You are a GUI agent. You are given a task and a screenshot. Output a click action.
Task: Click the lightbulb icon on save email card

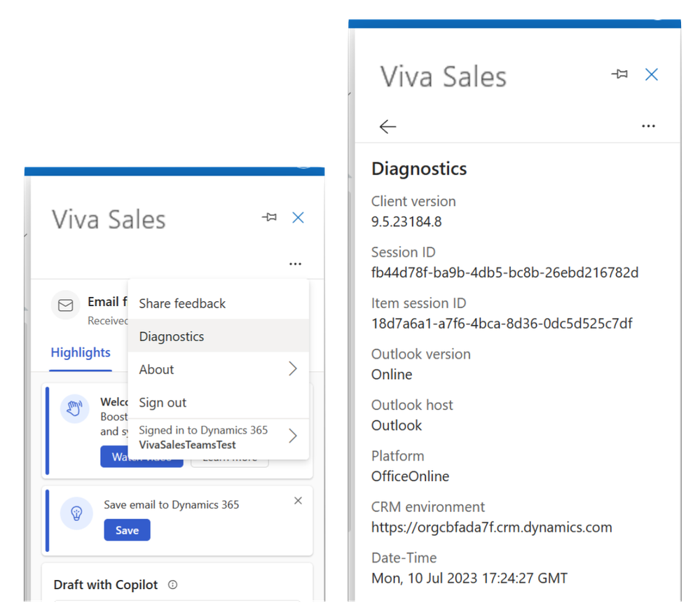tap(76, 513)
